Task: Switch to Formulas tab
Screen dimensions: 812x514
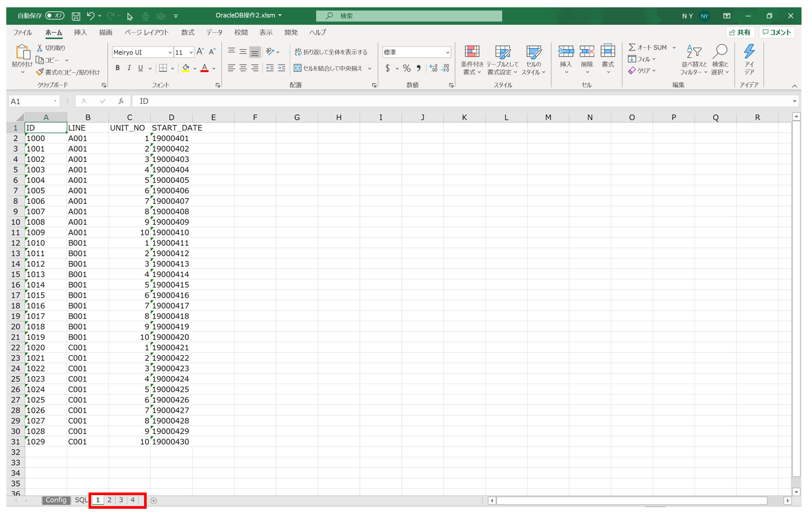Action: click(188, 32)
